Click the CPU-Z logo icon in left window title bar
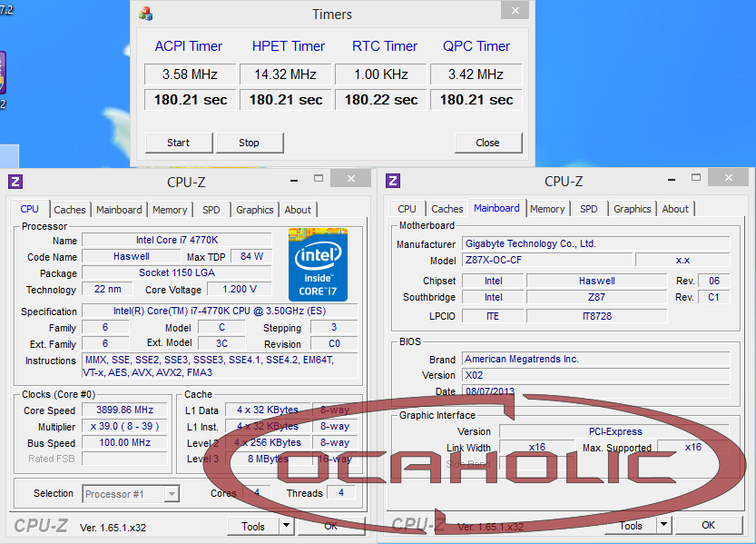 coord(15,182)
